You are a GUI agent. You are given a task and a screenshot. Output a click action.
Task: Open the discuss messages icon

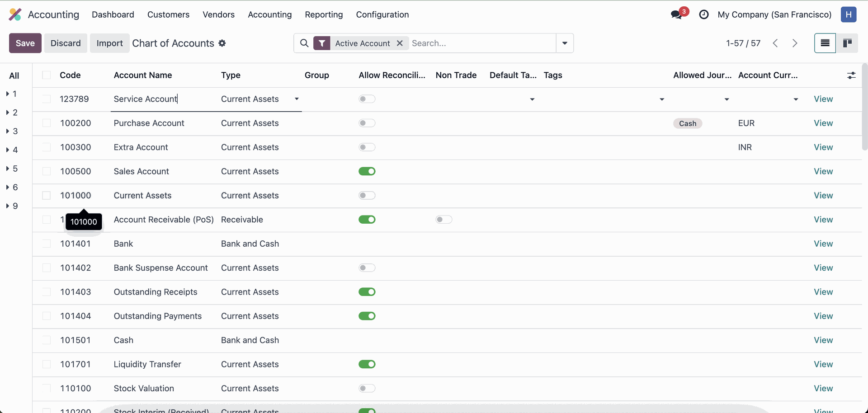pyautogui.click(x=677, y=14)
